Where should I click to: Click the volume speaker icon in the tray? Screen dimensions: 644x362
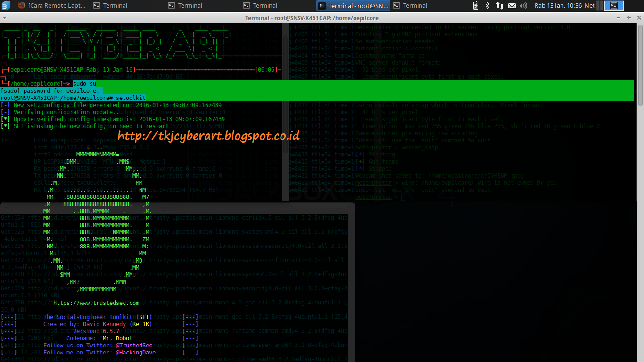tap(523, 6)
